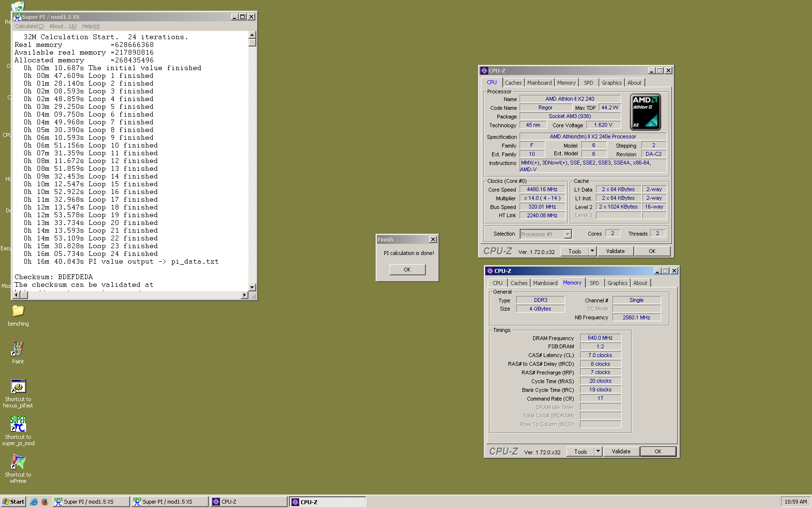Select CPU tab in lower CPU-Z window
The height and width of the screenshot is (508, 812).
(497, 283)
